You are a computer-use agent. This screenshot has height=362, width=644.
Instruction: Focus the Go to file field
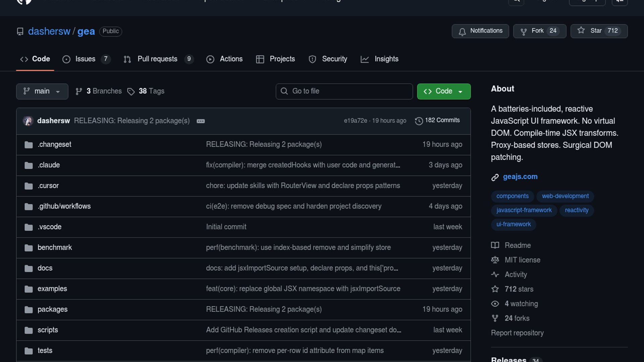tap(344, 91)
